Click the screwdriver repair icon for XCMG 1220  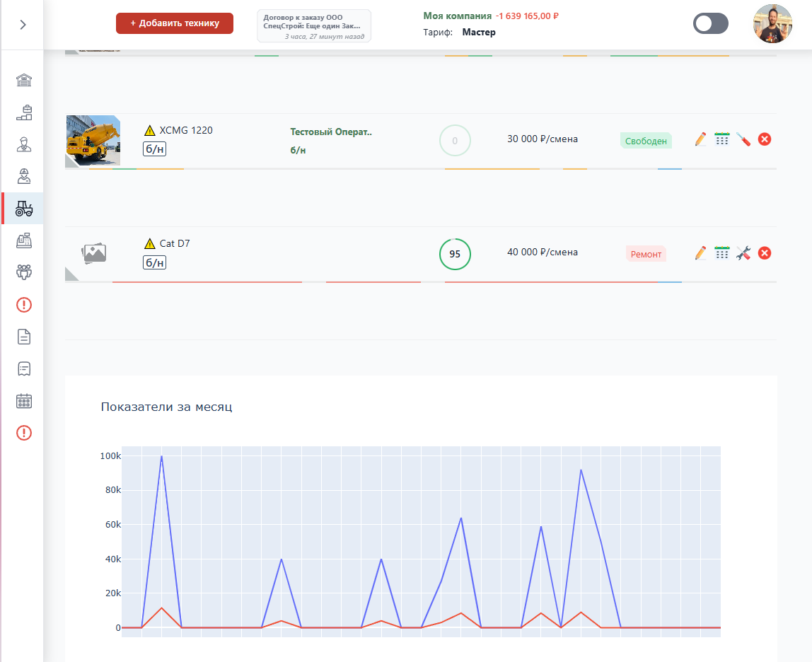coord(743,139)
